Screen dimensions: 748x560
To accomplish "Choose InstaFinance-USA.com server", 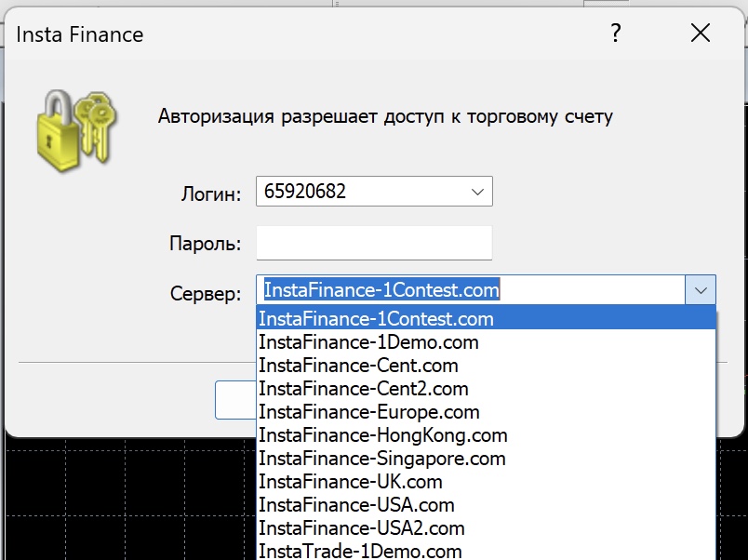I will click(486, 505).
